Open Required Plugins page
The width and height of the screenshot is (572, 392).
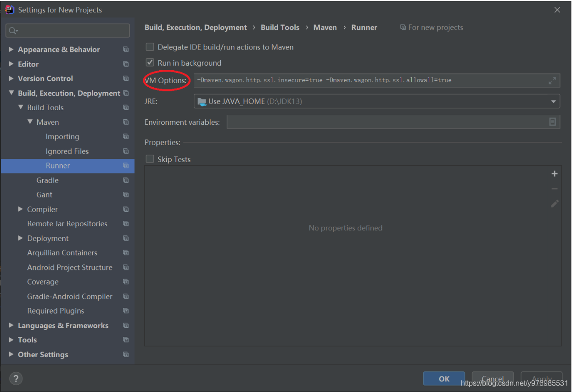(x=56, y=311)
